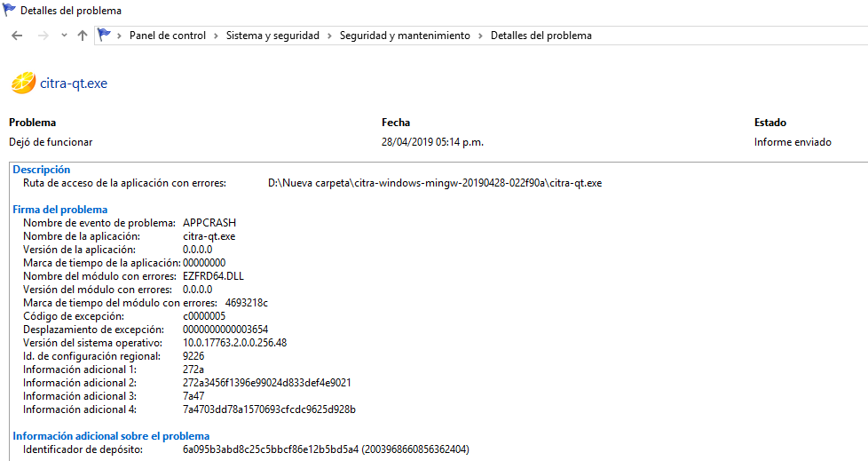Click the application path D:\Nueva carpeta value
868x461 pixels.
click(435, 183)
